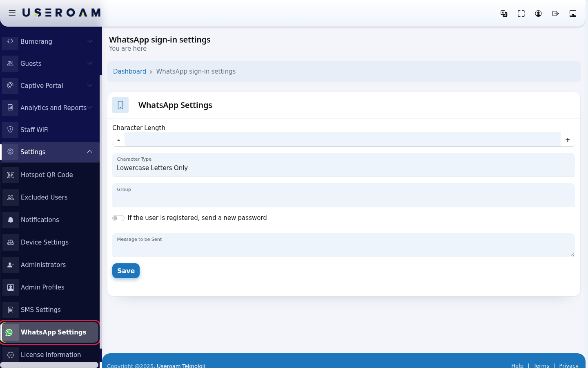The width and height of the screenshot is (588, 368).
Task: Click the Staff WiFi shield icon
Action: [x=10, y=130]
